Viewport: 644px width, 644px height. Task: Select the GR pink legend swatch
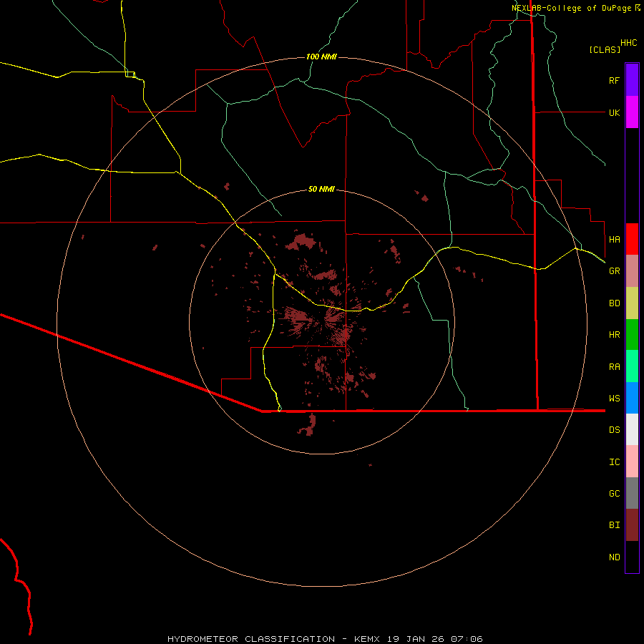pyautogui.click(x=632, y=271)
